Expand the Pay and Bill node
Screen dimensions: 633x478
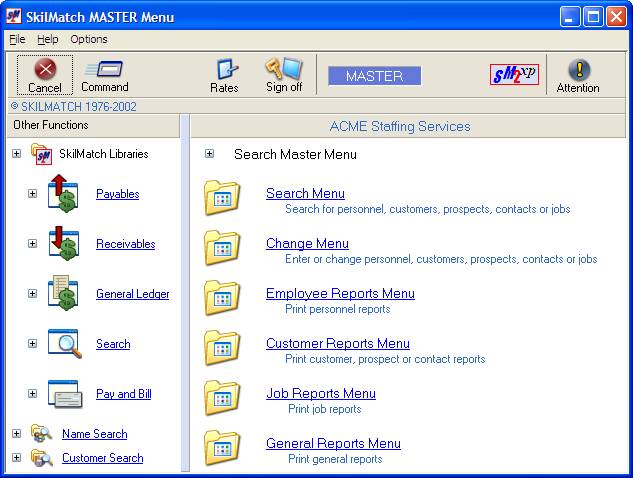[x=33, y=394]
